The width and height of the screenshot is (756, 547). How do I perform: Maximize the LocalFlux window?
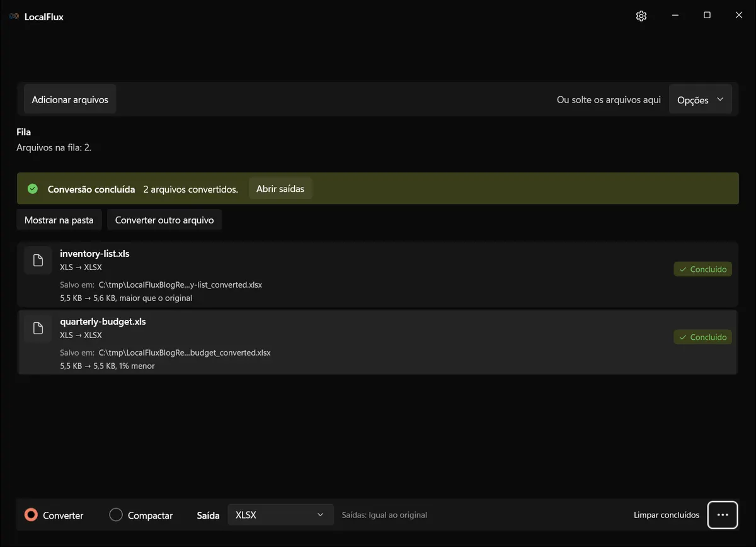click(x=707, y=16)
